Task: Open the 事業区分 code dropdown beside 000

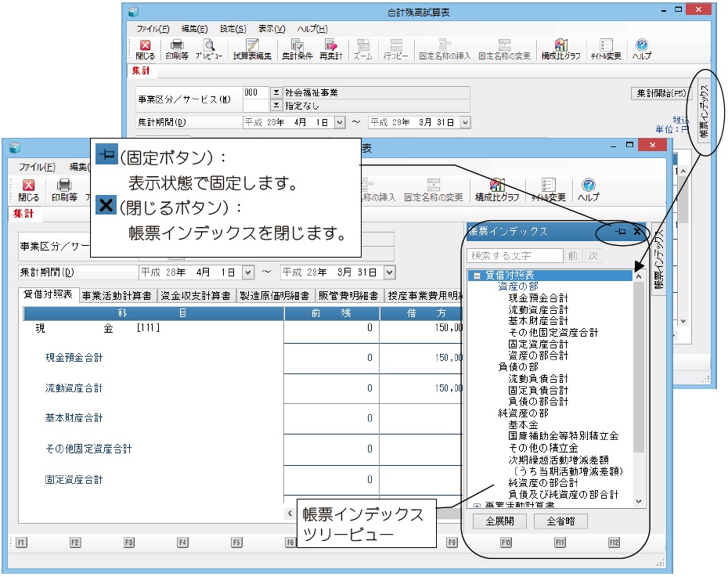Action: 276,92
